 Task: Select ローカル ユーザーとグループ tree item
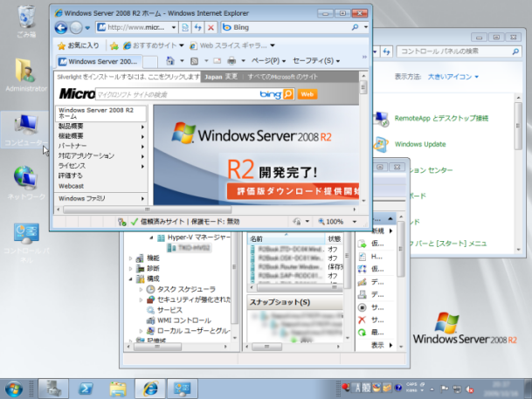pos(193,331)
